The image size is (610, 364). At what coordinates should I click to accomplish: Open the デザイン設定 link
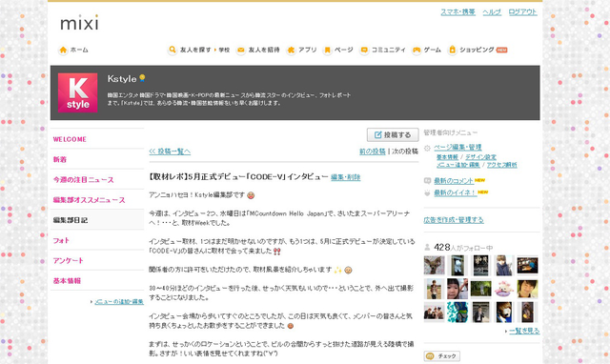(x=480, y=157)
